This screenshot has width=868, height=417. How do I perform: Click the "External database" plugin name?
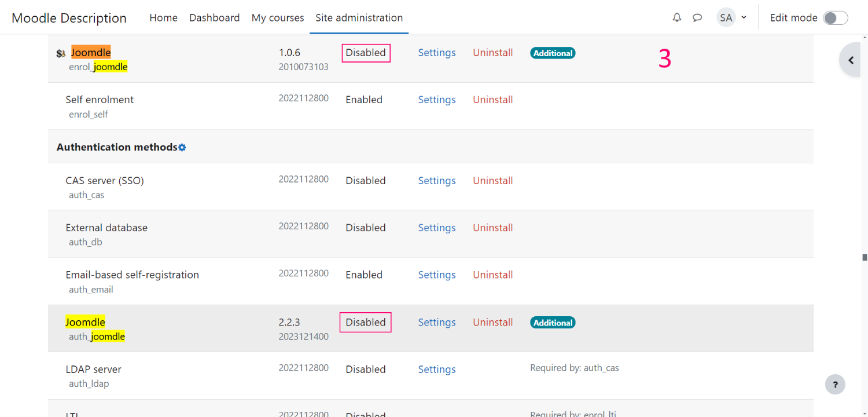(106, 228)
